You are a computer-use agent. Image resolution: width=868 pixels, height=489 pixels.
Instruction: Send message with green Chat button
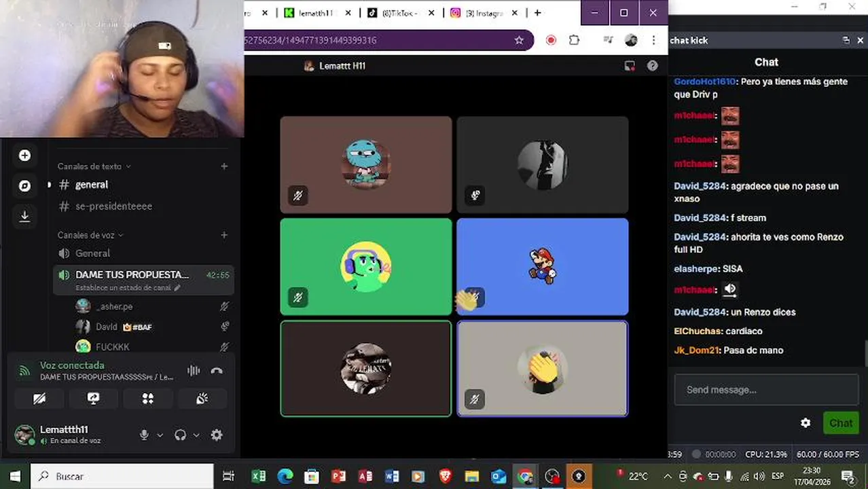pyautogui.click(x=840, y=423)
